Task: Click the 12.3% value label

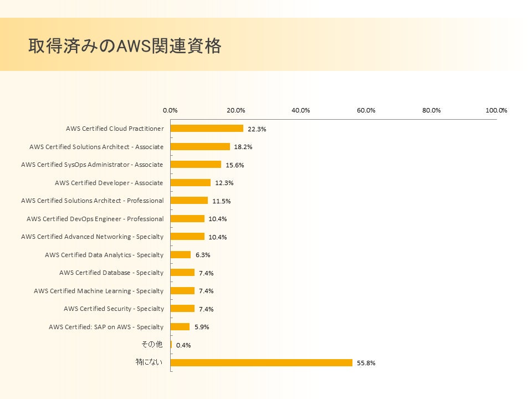Action: click(x=224, y=183)
